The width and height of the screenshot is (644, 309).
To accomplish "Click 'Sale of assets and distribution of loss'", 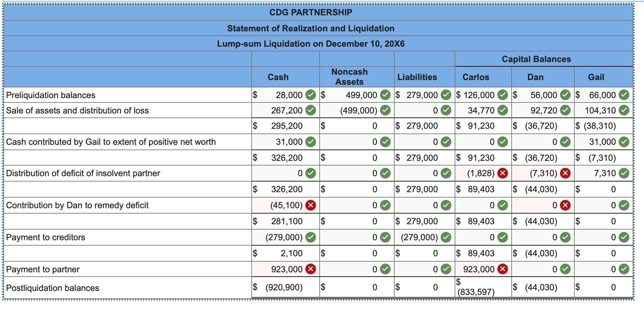I will coord(77,110).
